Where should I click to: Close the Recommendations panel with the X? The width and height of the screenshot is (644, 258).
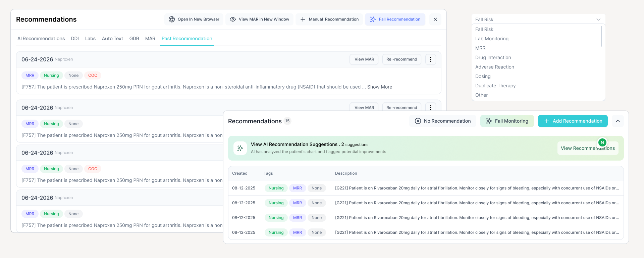point(435,19)
